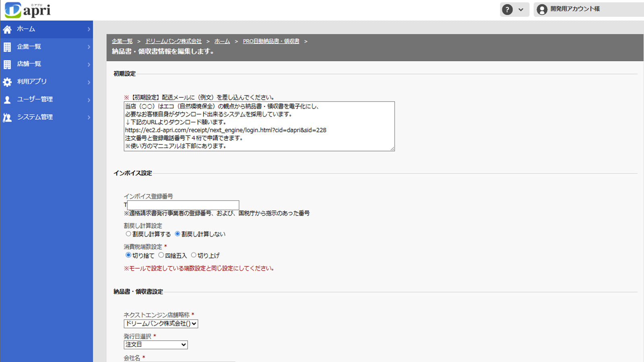The height and width of the screenshot is (362, 644).
Task: Click the user account avatar icon
Action: [x=542, y=9]
